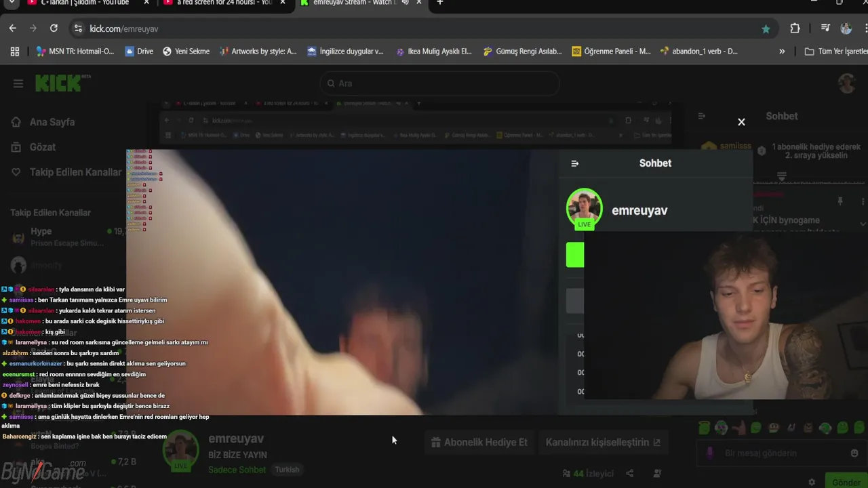Collapse chat in the inner emreuyav overlay
Viewport: 868px width, 488px height.
click(575, 163)
